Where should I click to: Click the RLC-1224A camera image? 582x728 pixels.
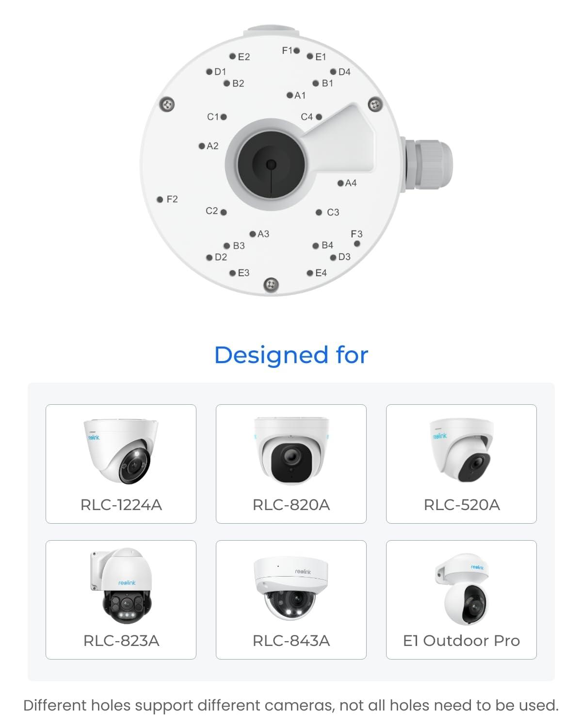(x=121, y=450)
